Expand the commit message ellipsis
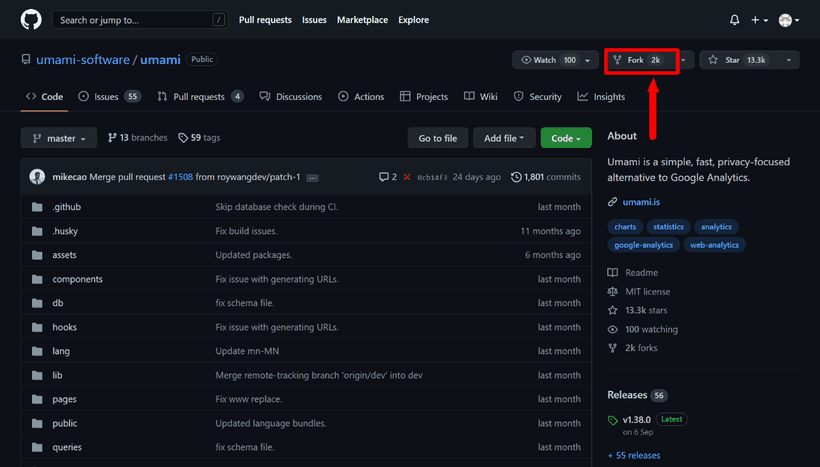Viewport: 820px width, 467px height. point(312,178)
